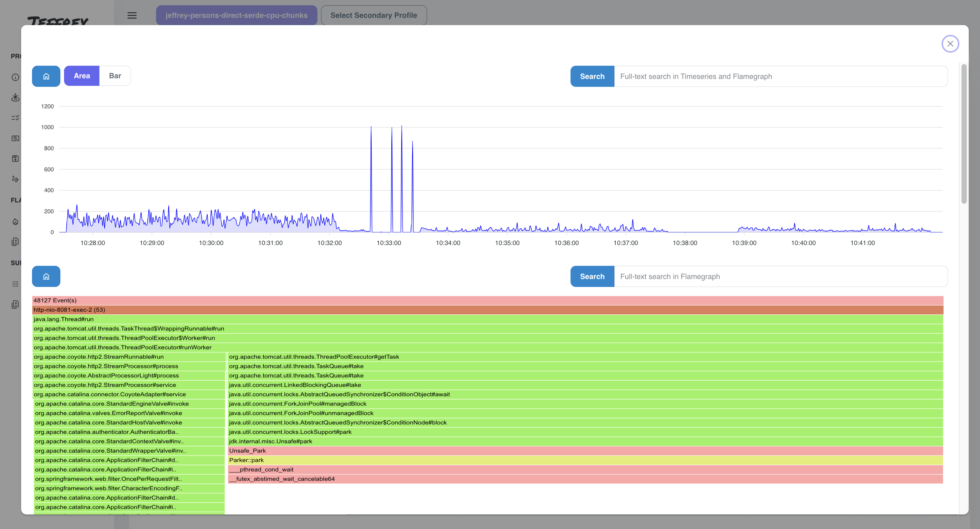Open the squiggle line icon in the sidebar
Image resolution: width=980 pixels, height=529 pixels.
pos(15,179)
